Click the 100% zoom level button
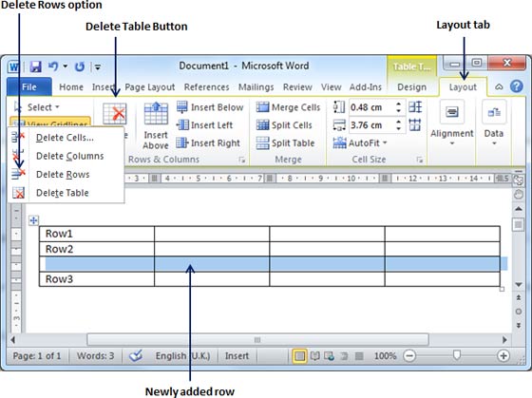 [x=385, y=356]
